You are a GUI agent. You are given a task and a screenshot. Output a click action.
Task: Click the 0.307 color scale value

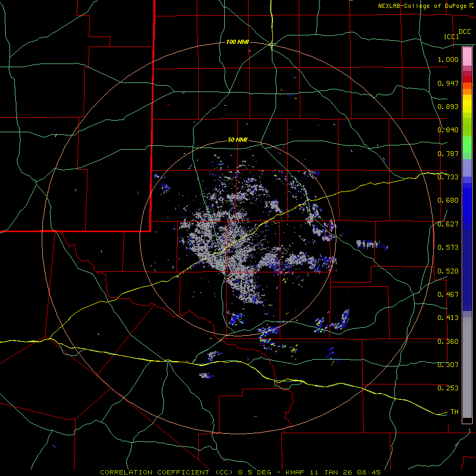coord(448,365)
